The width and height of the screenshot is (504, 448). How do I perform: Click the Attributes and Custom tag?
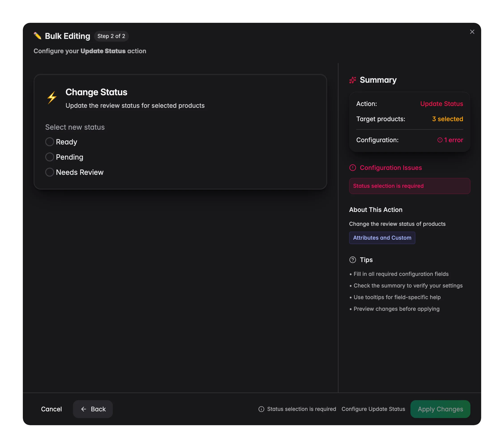click(382, 238)
